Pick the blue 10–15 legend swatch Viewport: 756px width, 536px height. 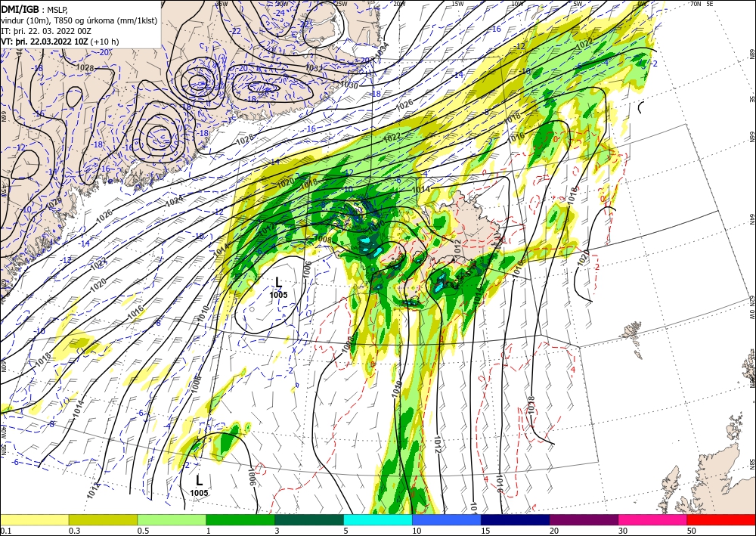tap(447, 519)
